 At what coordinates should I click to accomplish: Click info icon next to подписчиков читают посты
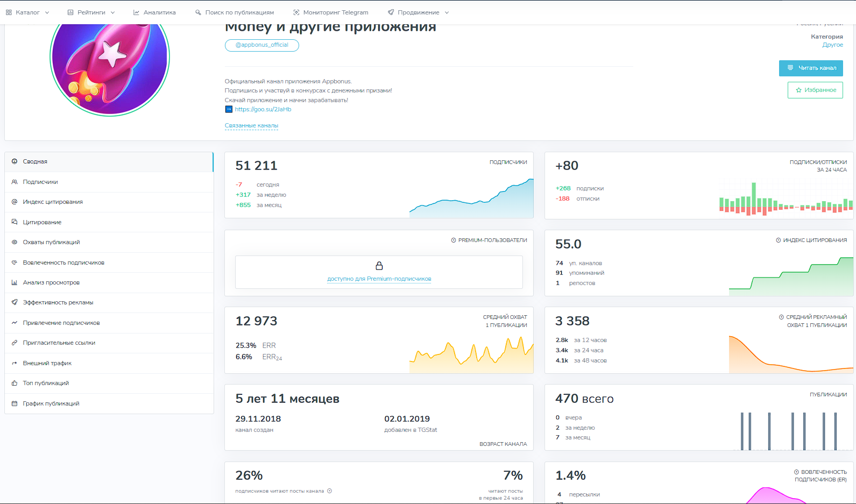(x=330, y=491)
